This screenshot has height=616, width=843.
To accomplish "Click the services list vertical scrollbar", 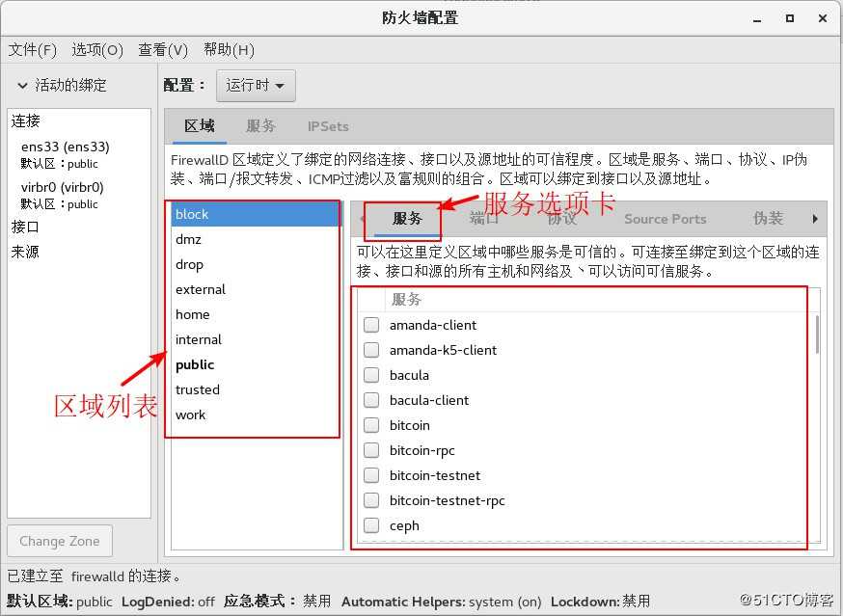I will coord(817,335).
